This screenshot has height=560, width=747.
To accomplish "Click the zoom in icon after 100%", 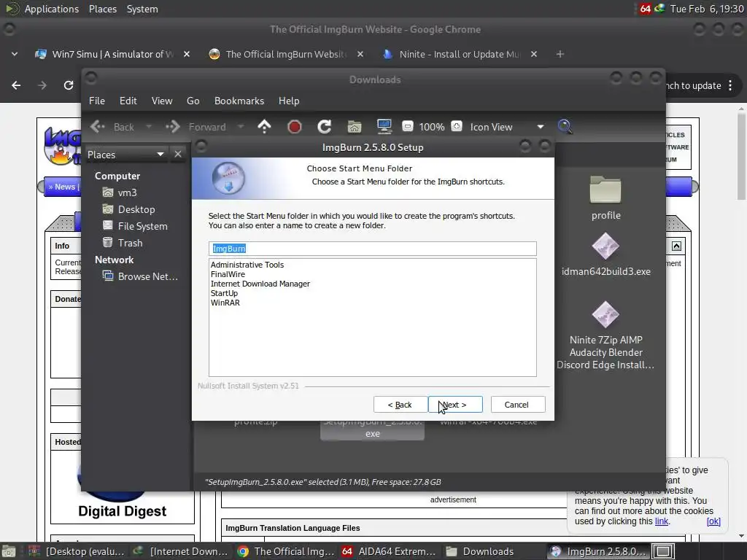I will click(x=457, y=126).
